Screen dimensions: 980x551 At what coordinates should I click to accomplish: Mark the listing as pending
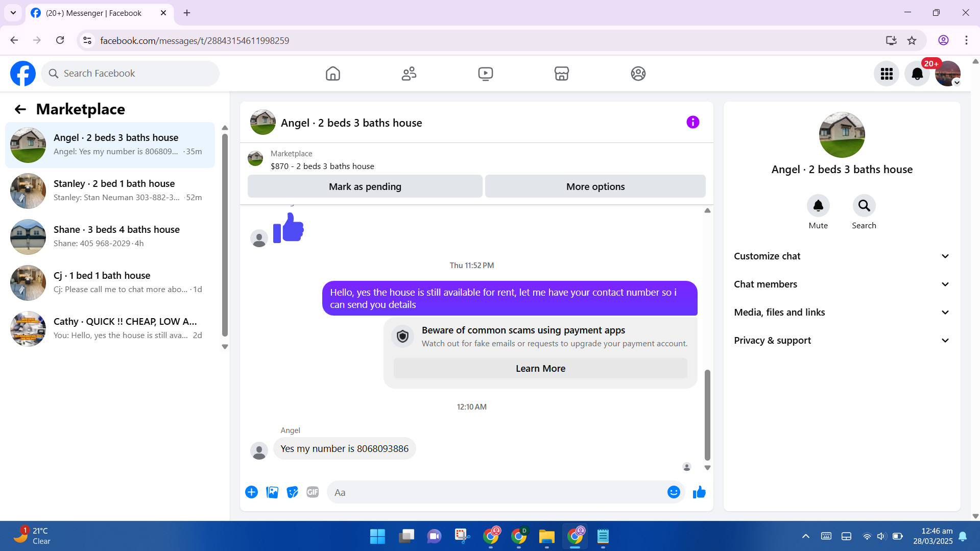365,186
